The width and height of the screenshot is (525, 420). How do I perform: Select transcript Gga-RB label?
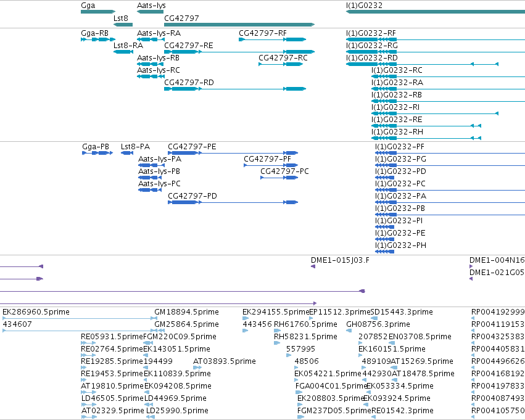[95, 33]
